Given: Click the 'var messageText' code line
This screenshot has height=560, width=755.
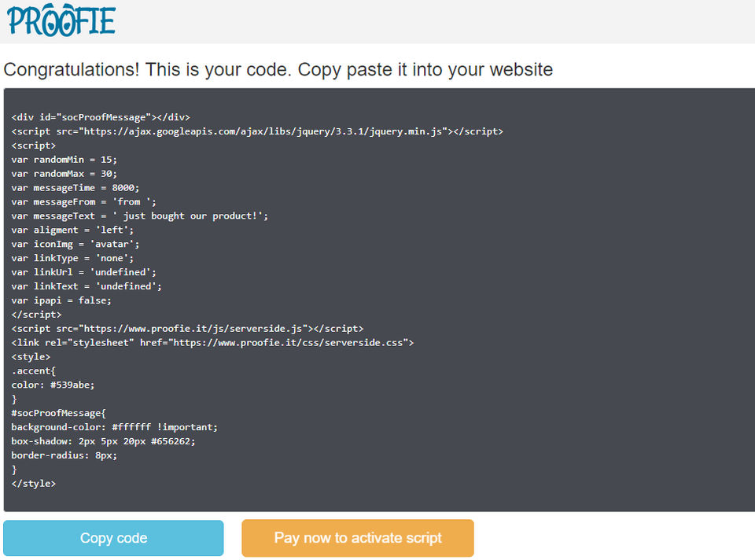Looking at the screenshot, I should point(140,216).
